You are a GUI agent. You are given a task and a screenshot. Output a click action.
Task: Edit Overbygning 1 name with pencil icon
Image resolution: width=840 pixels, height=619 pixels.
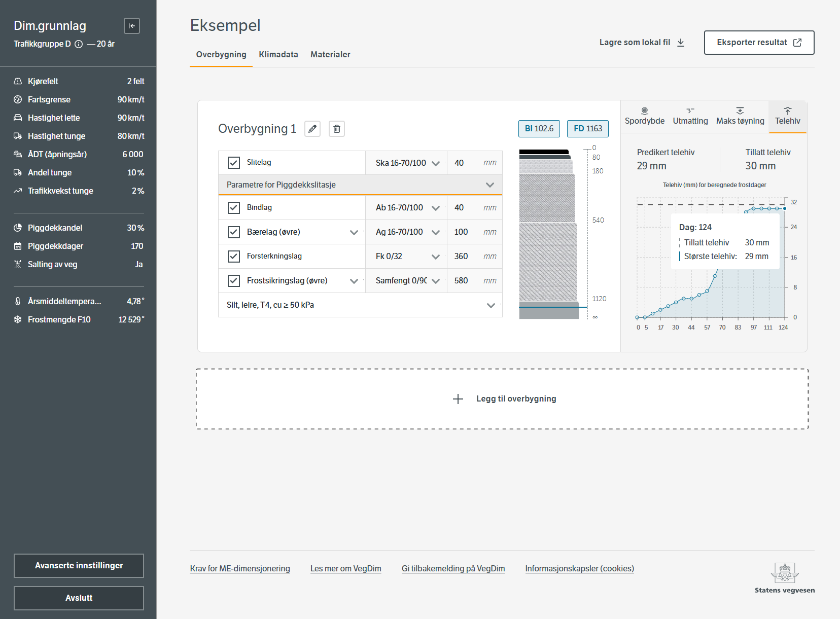(312, 129)
